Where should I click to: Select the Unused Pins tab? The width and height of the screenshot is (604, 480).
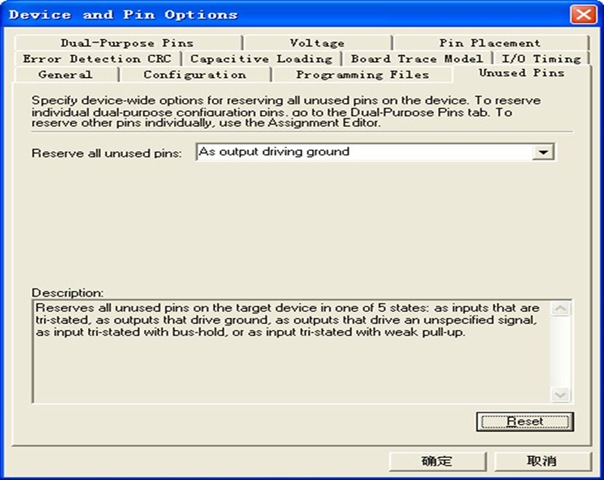(x=521, y=74)
